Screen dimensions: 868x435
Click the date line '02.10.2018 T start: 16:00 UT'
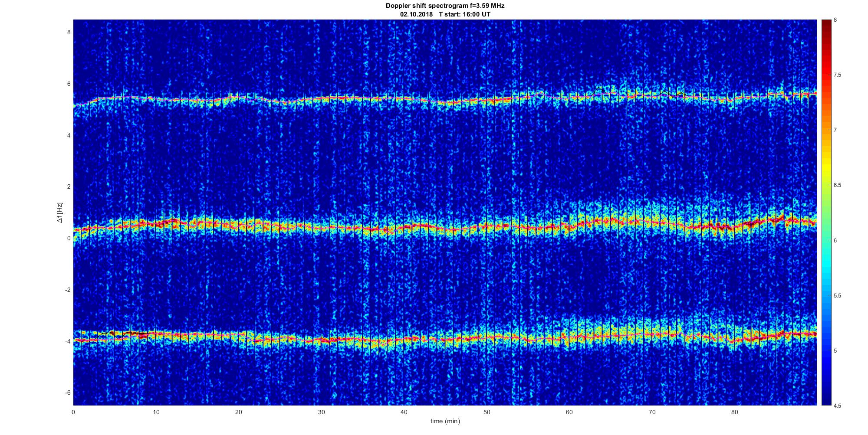coord(445,14)
